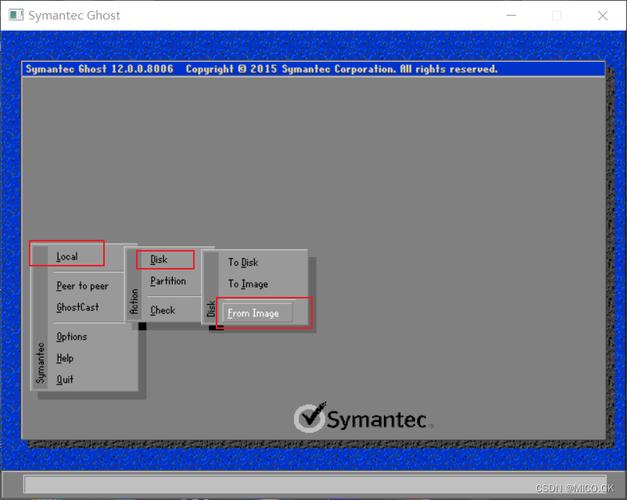Click the bottom status bar field
The width and height of the screenshot is (627, 500).
315,484
